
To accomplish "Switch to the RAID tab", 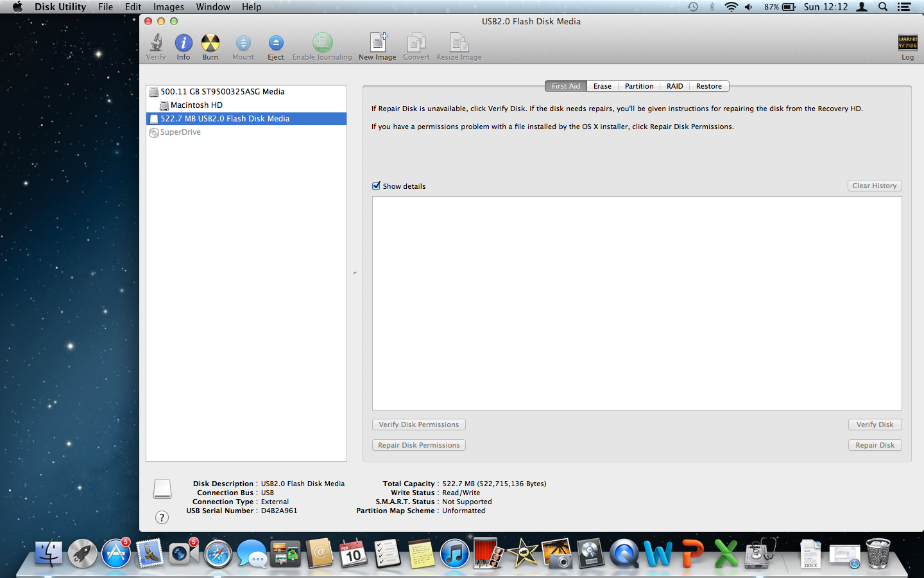I will (x=675, y=86).
